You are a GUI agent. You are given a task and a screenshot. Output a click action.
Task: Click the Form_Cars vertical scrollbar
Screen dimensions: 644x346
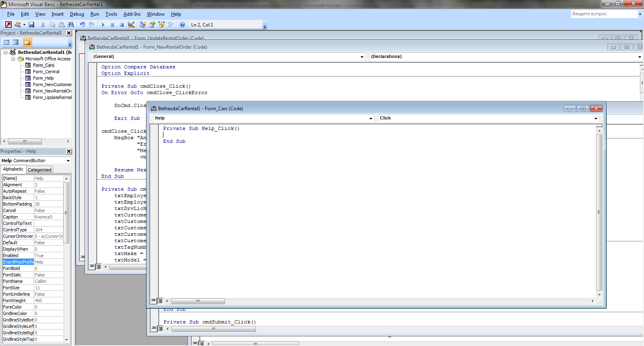pos(599,212)
